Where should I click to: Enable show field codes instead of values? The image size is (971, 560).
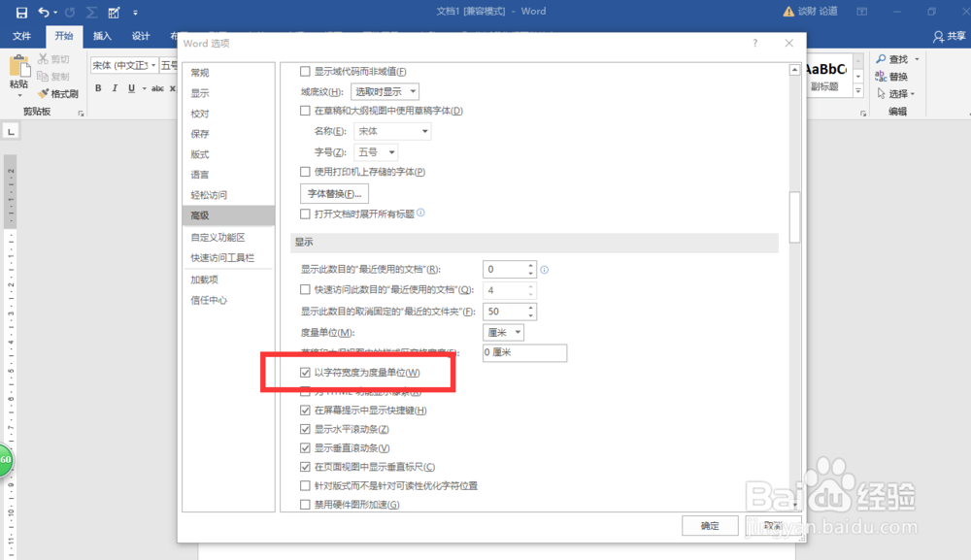click(x=305, y=71)
